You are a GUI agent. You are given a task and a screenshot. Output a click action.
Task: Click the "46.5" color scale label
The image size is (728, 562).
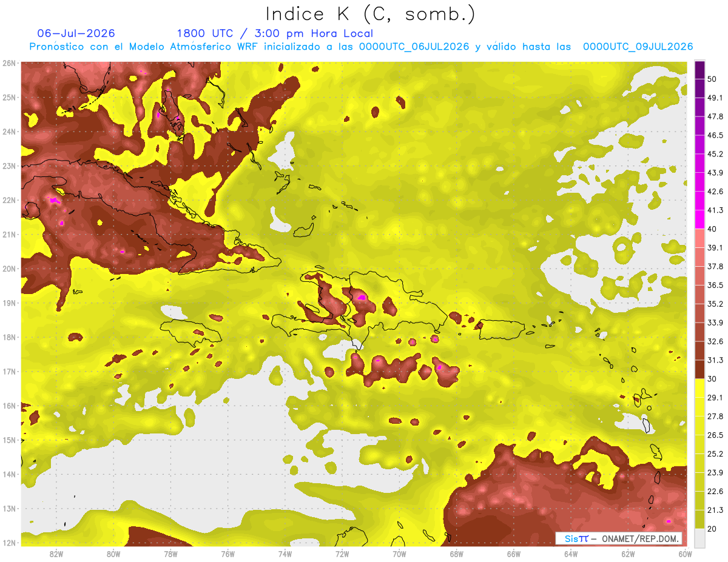[715, 135]
